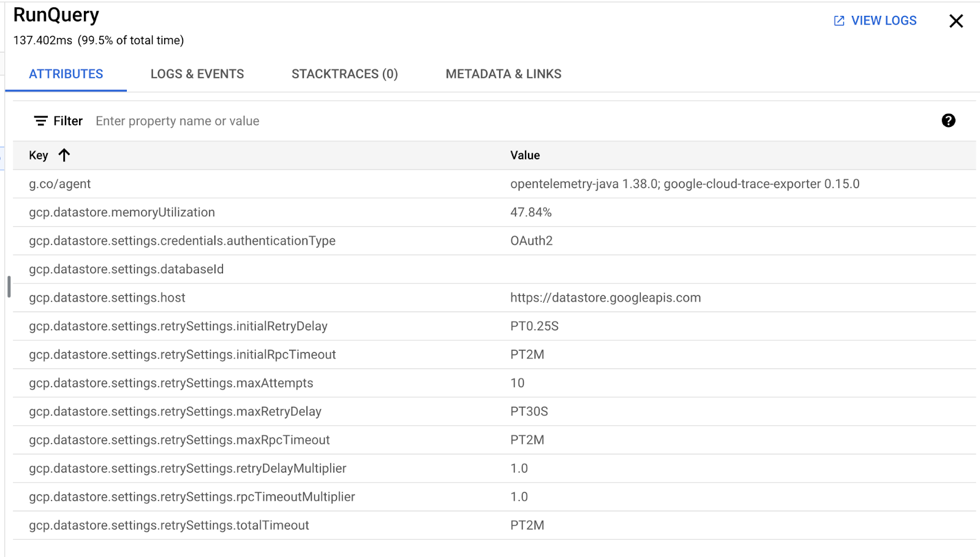Select the retrySettings.maxAttempts row
This screenshot has height=557, width=980.
pyautogui.click(x=245, y=382)
